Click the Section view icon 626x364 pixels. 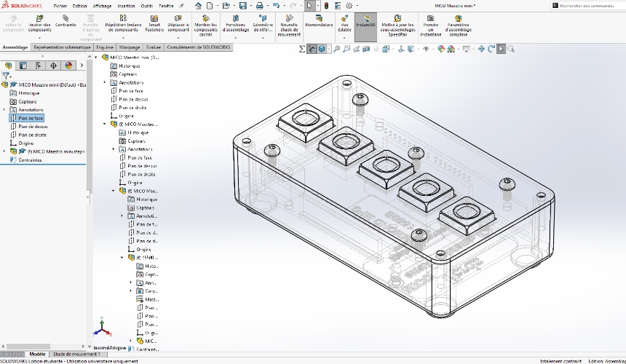[x=366, y=49]
